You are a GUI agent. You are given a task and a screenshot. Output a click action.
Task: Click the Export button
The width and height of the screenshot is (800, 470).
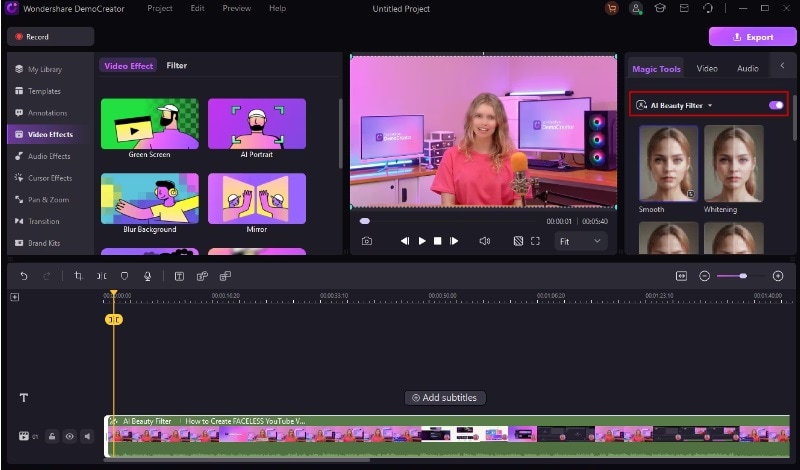pos(753,37)
